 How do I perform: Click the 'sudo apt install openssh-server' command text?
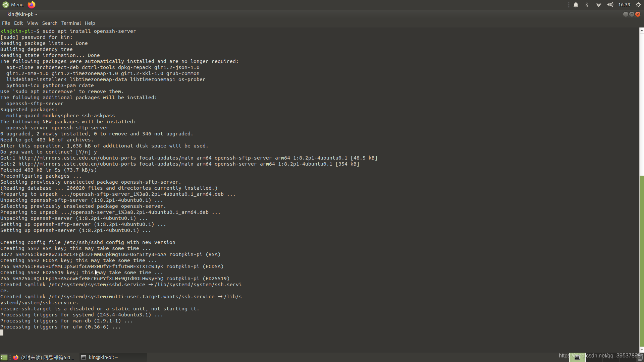(x=89, y=31)
